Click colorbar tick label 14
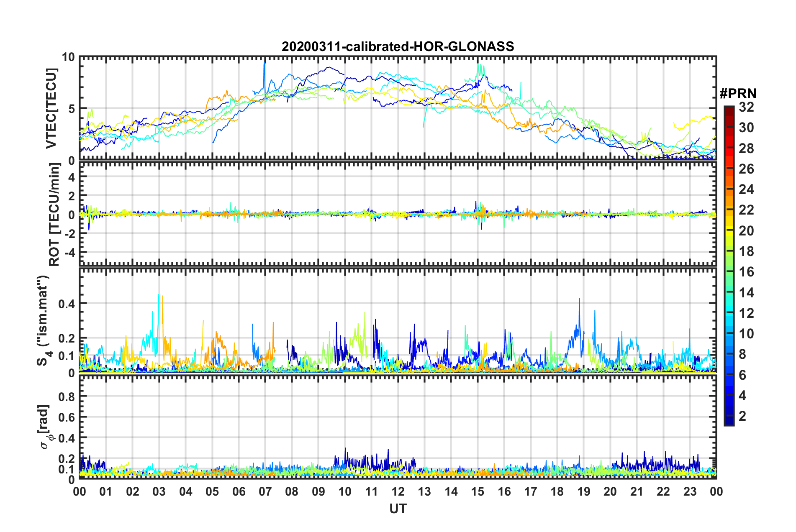The image size is (796, 532). click(746, 293)
